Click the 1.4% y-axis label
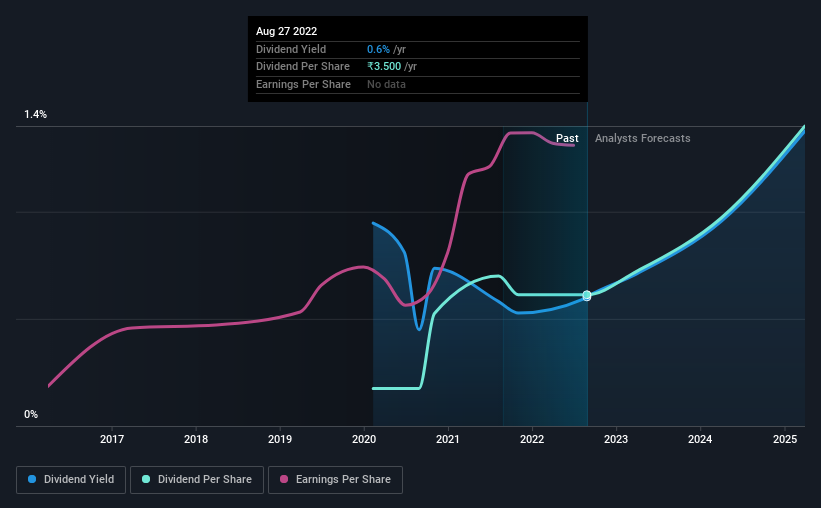The height and width of the screenshot is (508, 821). coord(36,115)
